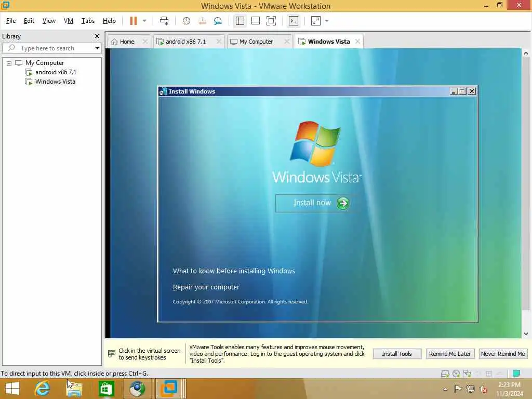Click scroll down arrow of VM view
The height and width of the screenshot is (399, 532).
pyautogui.click(x=526, y=334)
